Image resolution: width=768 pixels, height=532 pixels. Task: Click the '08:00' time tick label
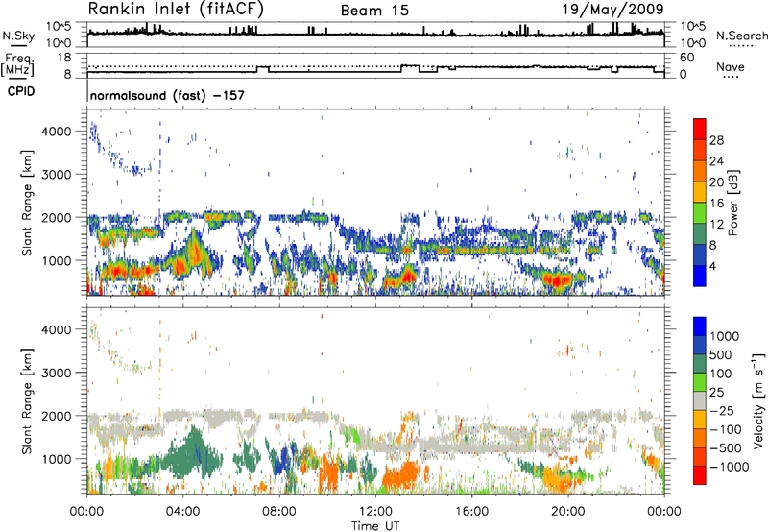[x=279, y=512]
